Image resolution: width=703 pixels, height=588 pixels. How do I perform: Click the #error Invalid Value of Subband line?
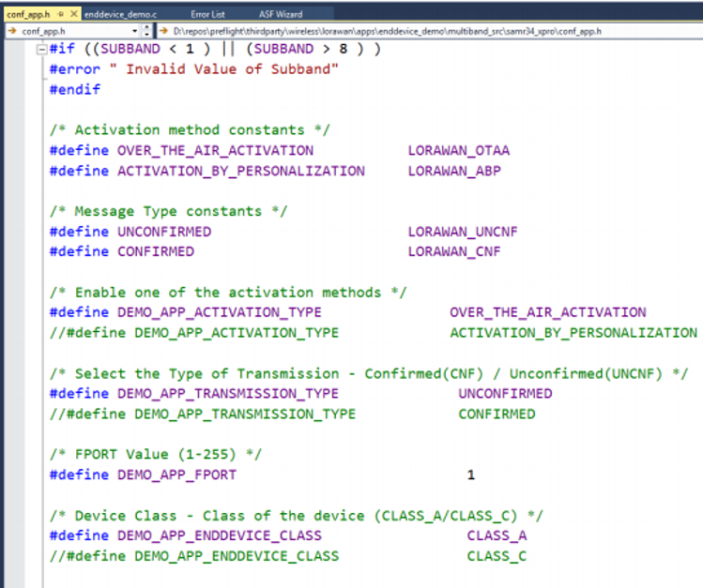pyautogui.click(x=193, y=69)
